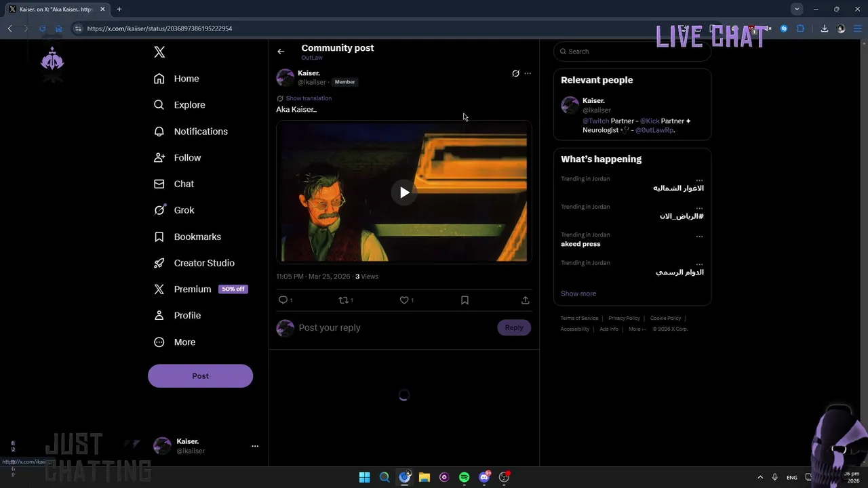Open Chat messages

pyautogui.click(x=174, y=184)
